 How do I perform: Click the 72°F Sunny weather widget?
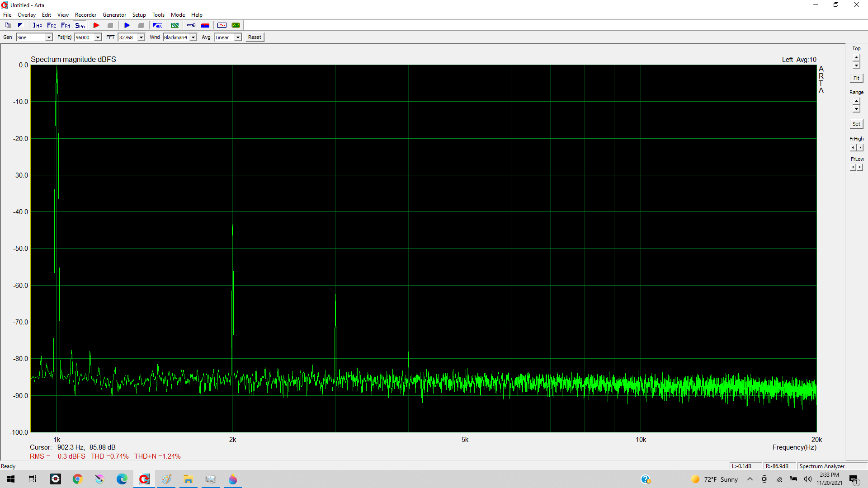coord(715,479)
